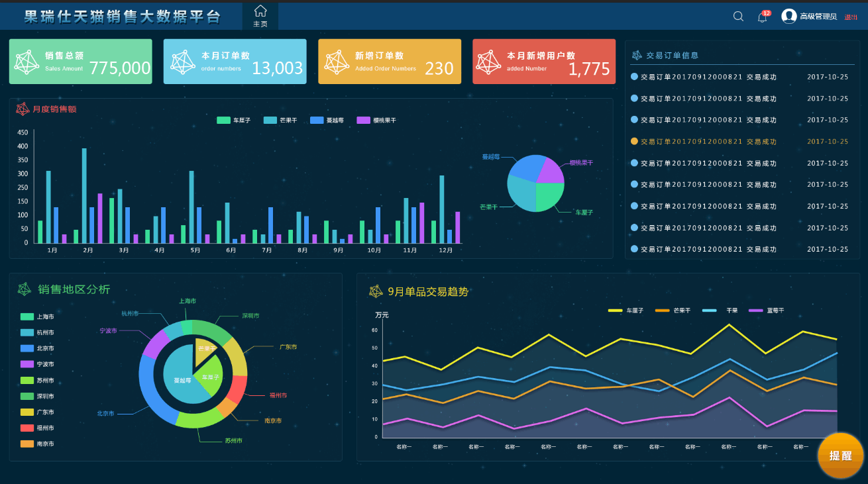868x484 pixels.
Task: Click the 福州市 red legend swatch
Action: 27,428
